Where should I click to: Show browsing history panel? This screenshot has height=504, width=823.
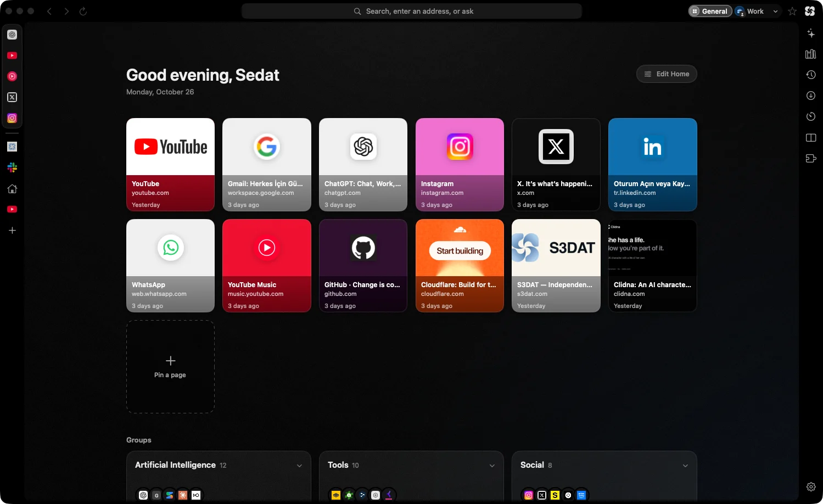[x=811, y=75]
